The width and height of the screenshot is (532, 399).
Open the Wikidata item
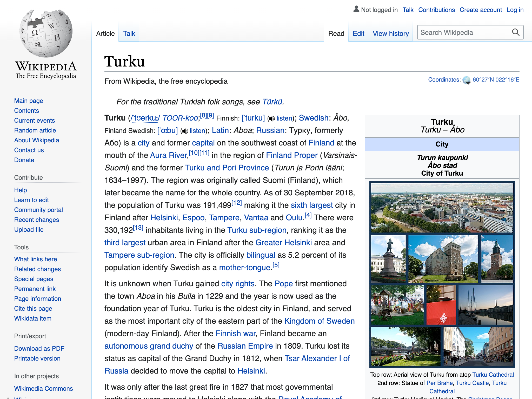point(33,318)
